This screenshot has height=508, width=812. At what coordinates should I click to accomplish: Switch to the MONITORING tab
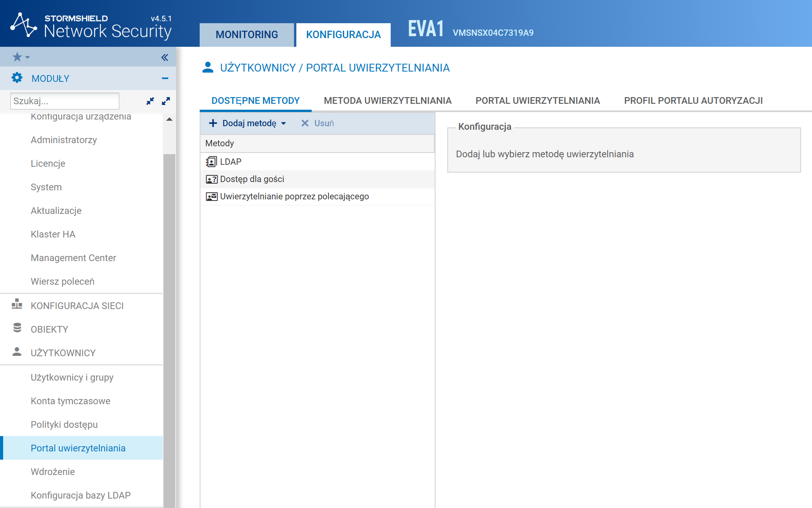coord(247,35)
